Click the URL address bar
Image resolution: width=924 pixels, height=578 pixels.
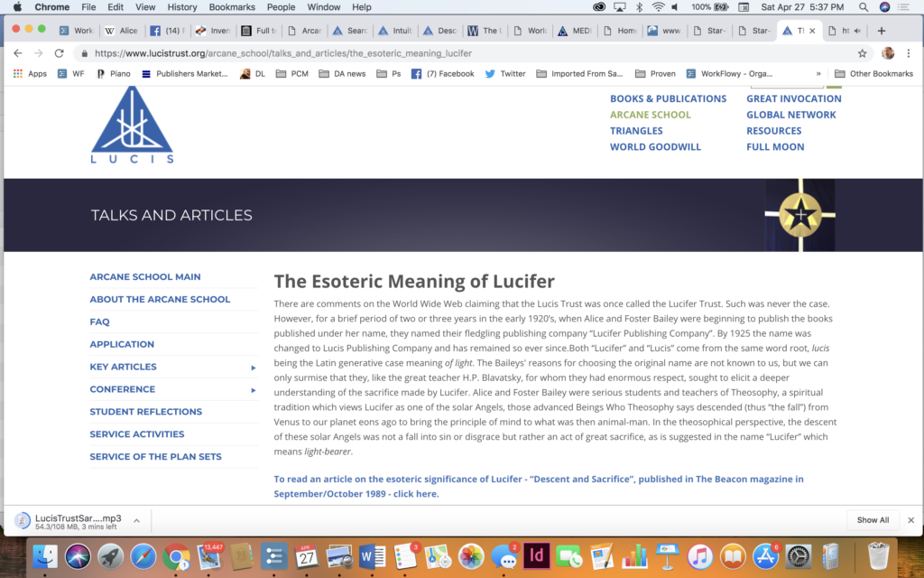tap(451, 53)
